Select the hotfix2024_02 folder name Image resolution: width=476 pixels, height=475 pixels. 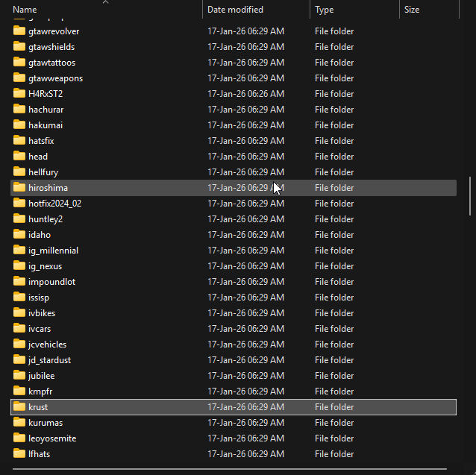[x=55, y=204]
